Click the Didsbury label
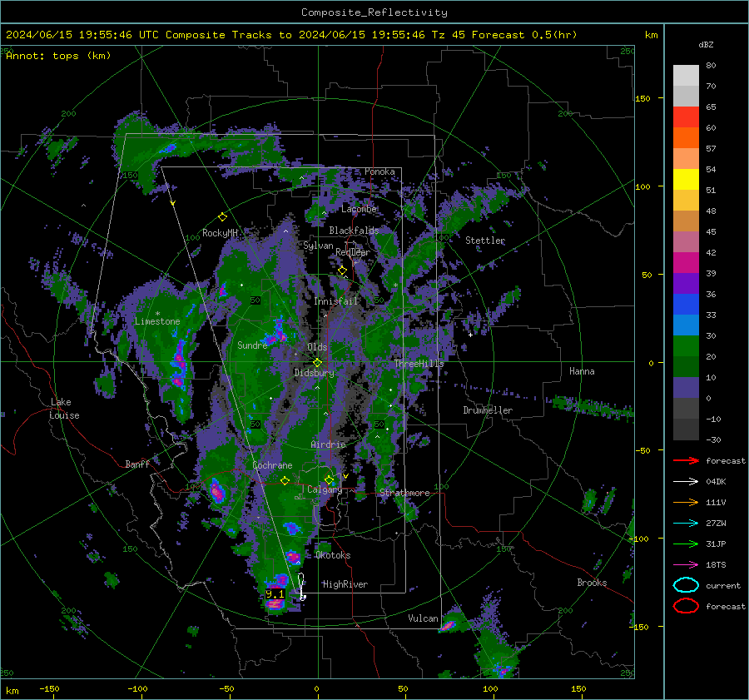Screen dimensions: 749x700 tap(314, 373)
